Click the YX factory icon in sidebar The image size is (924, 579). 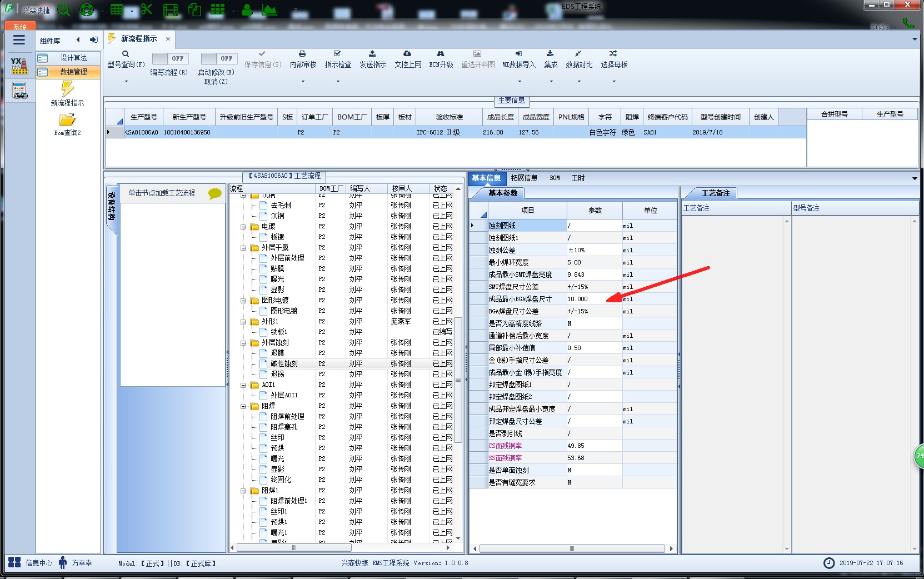point(19,65)
